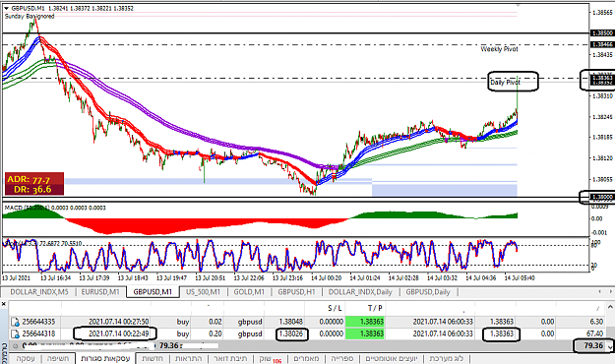Click the T / P column header
Image resolution: width=615 pixels, height=364 pixels.
tap(375, 308)
